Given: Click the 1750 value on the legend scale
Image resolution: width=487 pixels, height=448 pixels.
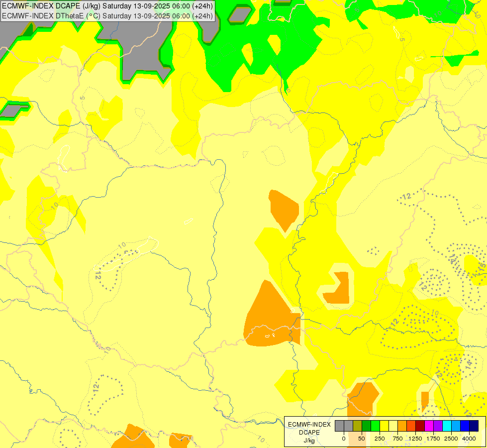Looking at the screenshot, I should (433, 439).
